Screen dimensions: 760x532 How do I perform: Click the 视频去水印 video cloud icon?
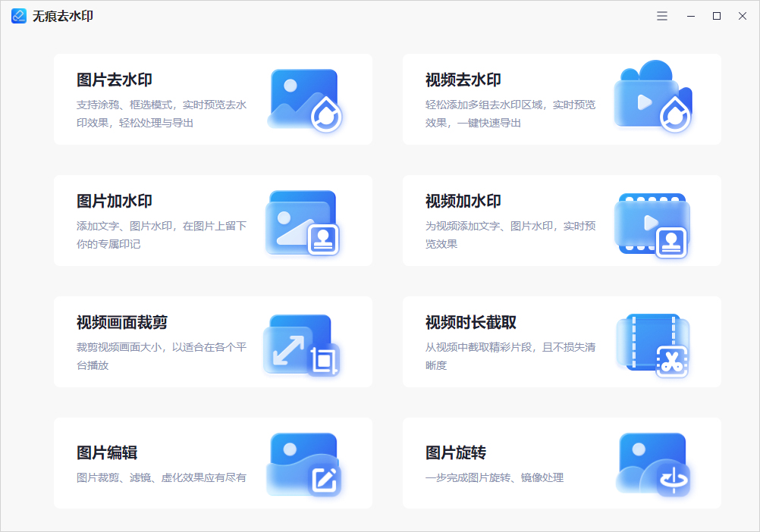[x=652, y=99]
